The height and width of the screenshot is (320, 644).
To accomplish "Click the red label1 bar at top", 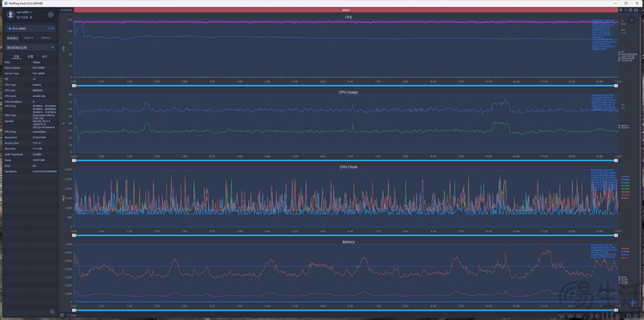I will tap(346, 9).
